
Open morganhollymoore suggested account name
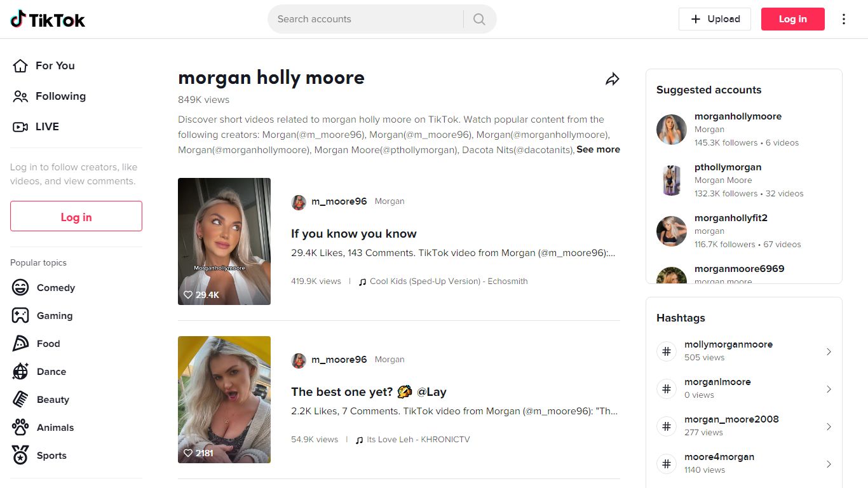pos(738,116)
